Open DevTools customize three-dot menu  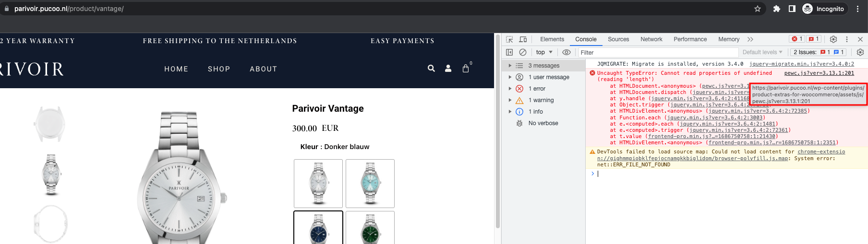pos(847,39)
